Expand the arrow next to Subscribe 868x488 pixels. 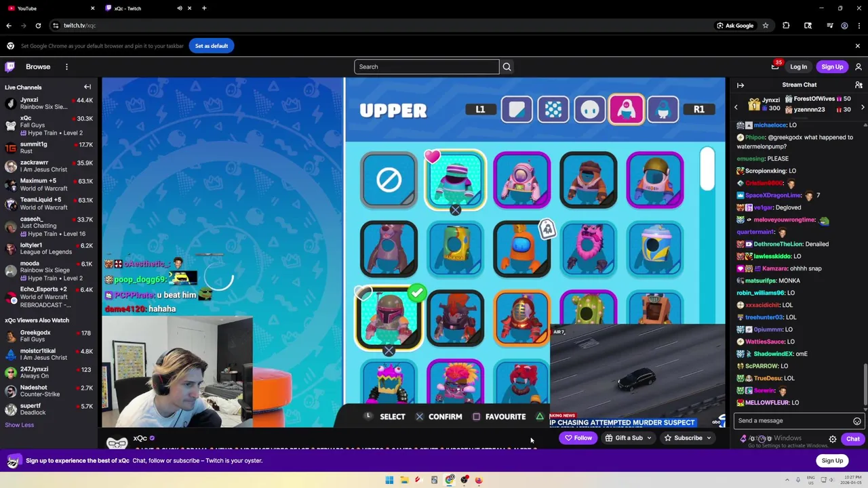[709, 438]
